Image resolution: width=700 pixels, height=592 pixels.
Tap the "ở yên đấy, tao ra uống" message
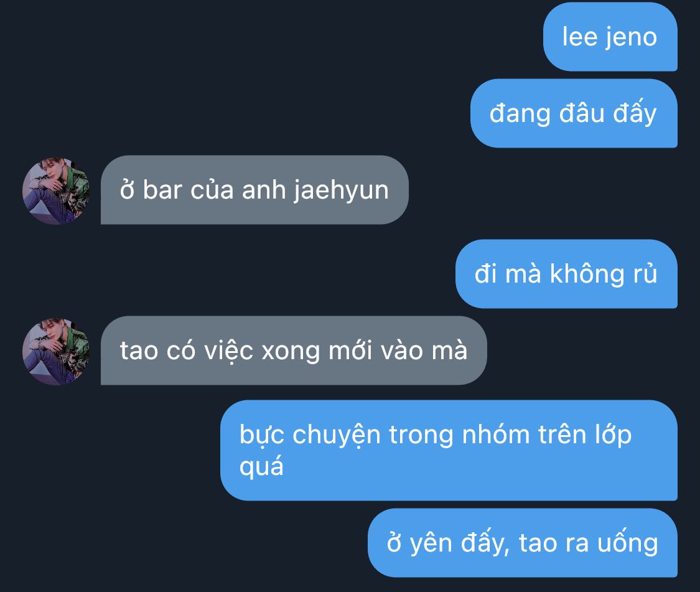pyautogui.click(x=523, y=543)
